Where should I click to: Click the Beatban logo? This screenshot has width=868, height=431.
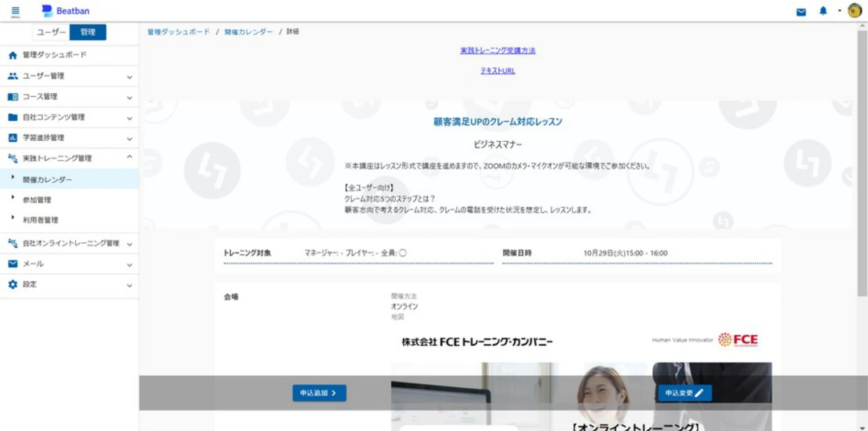[65, 11]
